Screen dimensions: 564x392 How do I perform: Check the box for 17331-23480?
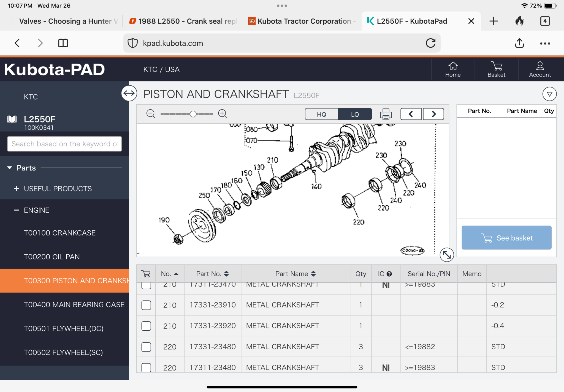146,347
